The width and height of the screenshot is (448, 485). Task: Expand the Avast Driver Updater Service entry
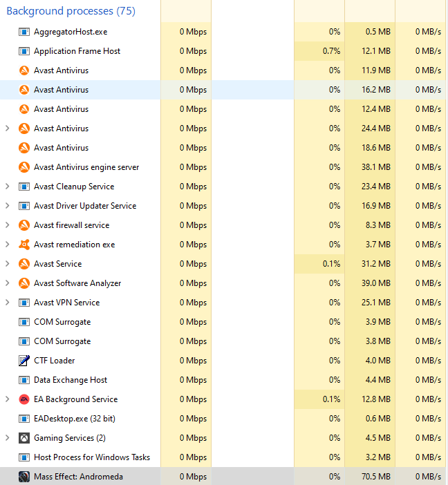tap(8, 206)
